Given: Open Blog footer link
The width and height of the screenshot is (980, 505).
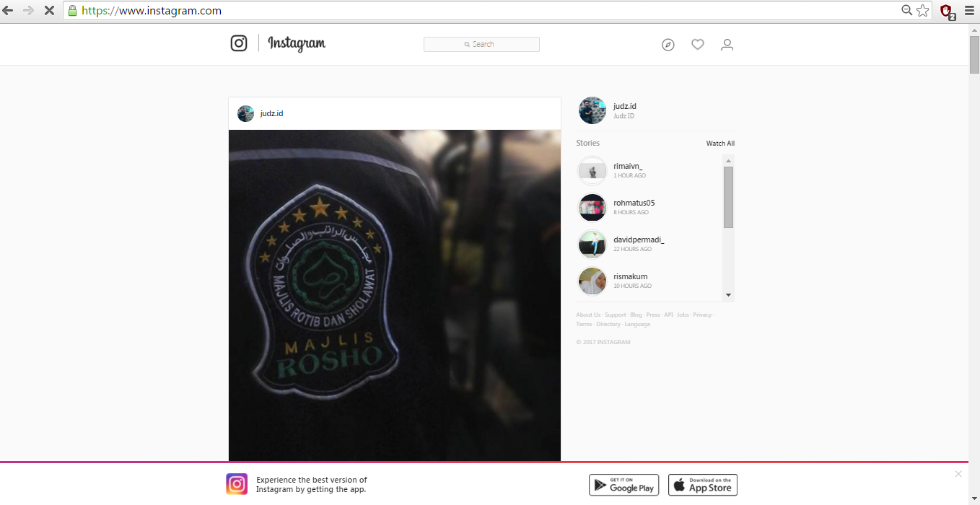Looking at the screenshot, I should point(636,315).
